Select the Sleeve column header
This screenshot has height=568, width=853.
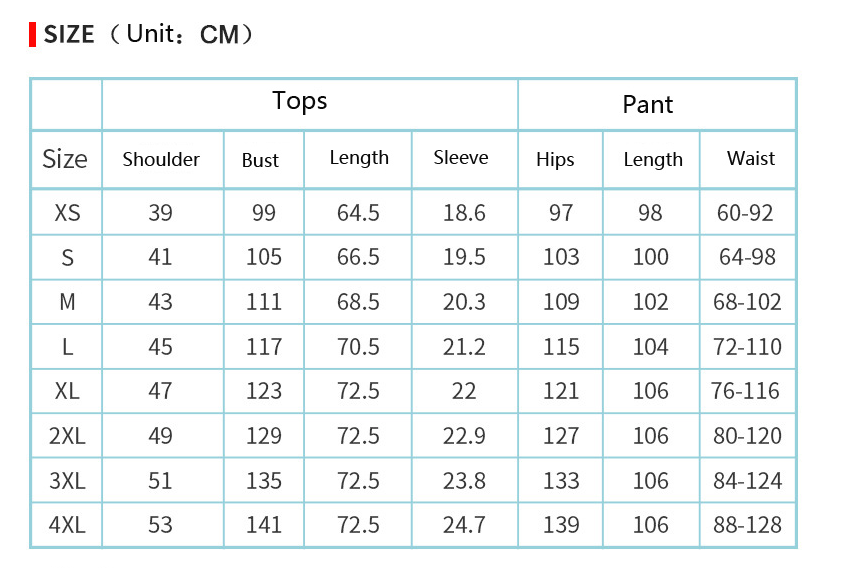(x=461, y=158)
